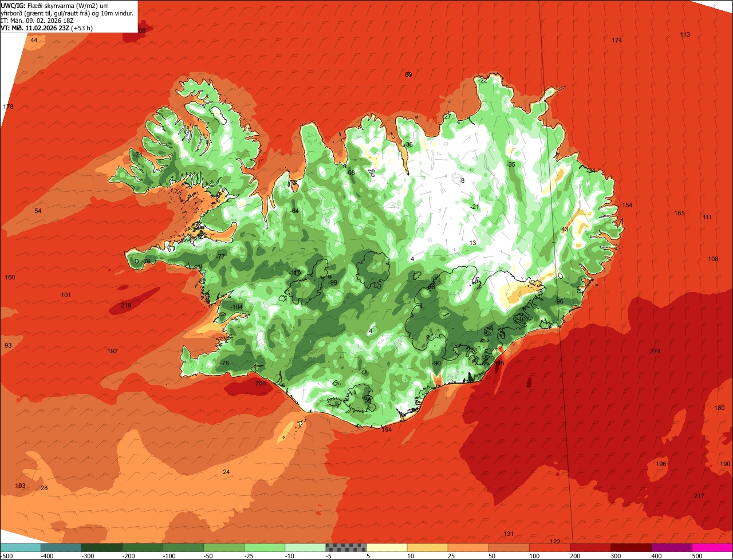The height and width of the screenshot is (560, 733).
Task: Click the 43 value in east Iceland
Action: (565, 229)
